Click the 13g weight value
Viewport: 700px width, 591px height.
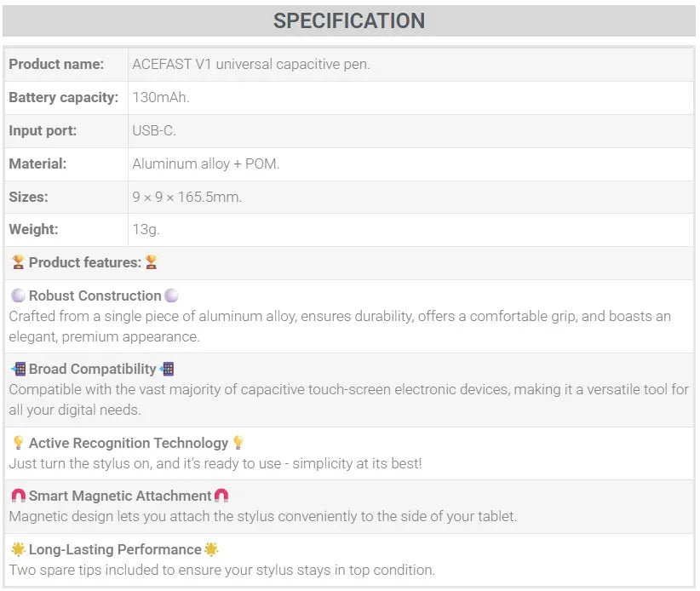pos(146,229)
